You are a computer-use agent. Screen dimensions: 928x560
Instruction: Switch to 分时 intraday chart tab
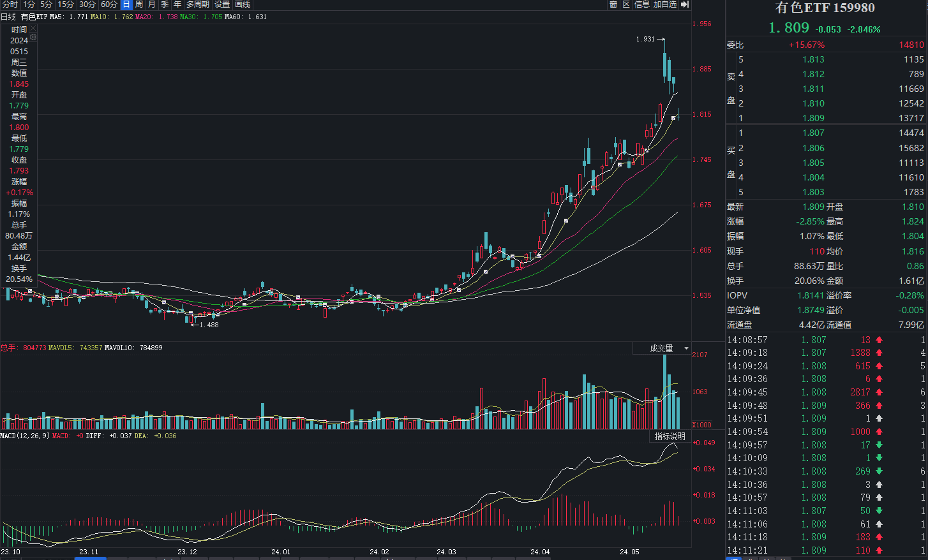coord(10,4)
